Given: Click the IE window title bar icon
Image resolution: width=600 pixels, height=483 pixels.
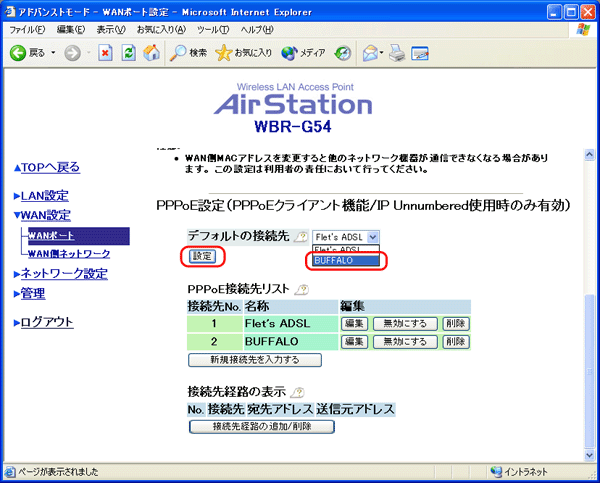Looking at the screenshot, I should pos(10,12).
